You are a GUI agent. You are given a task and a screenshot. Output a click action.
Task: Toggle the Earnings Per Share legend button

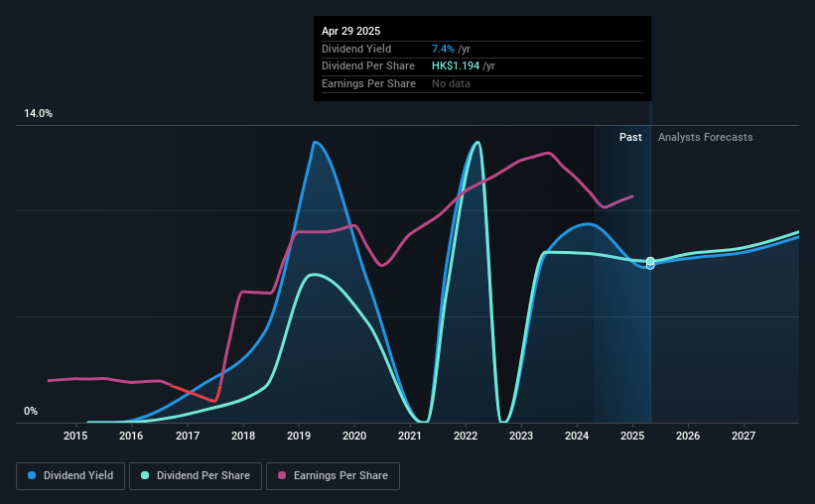point(333,476)
